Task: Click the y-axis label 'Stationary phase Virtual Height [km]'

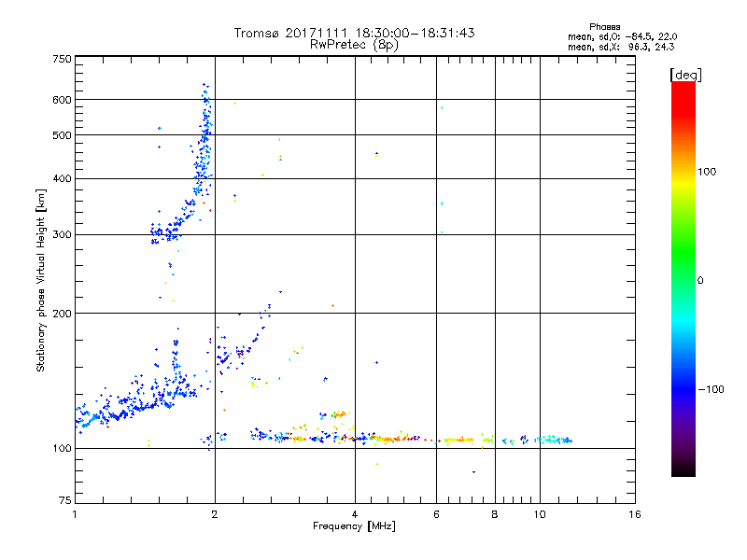Action: (x=41, y=280)
